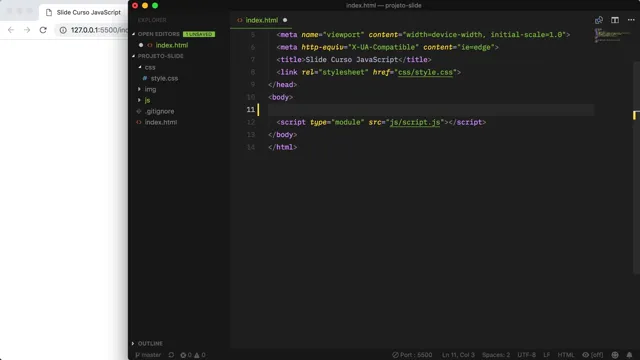Image resolution: width=640 pixels, height=360 pixels.
Task: Follow the css/style.css link in code
Action: [425, 72]
